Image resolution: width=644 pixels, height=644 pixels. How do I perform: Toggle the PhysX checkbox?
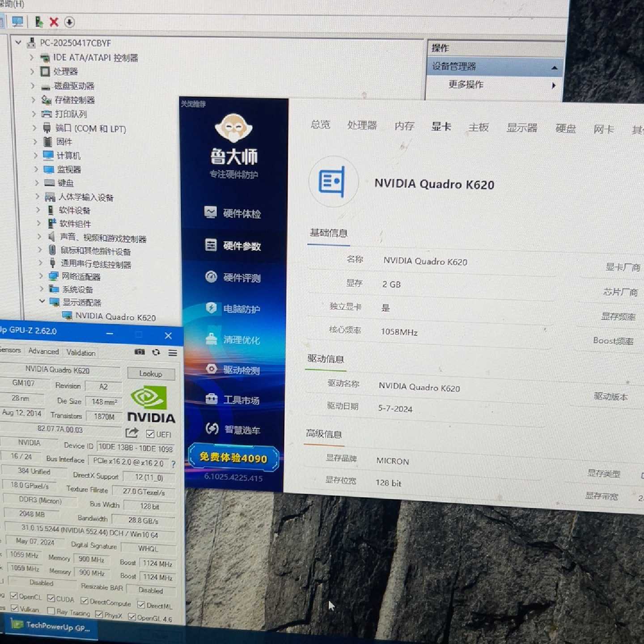99,614
